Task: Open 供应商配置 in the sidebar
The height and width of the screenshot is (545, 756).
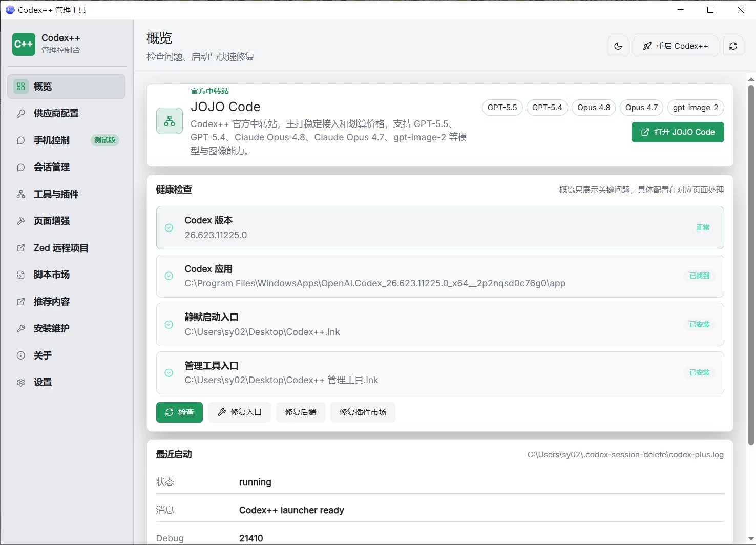Action: pyautogui.click(x=66, y=113)
